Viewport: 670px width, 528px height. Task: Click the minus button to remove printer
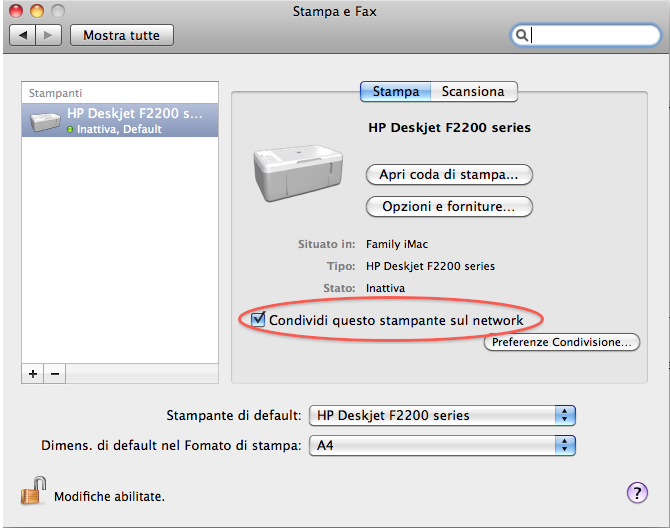[x=55, y=373]
